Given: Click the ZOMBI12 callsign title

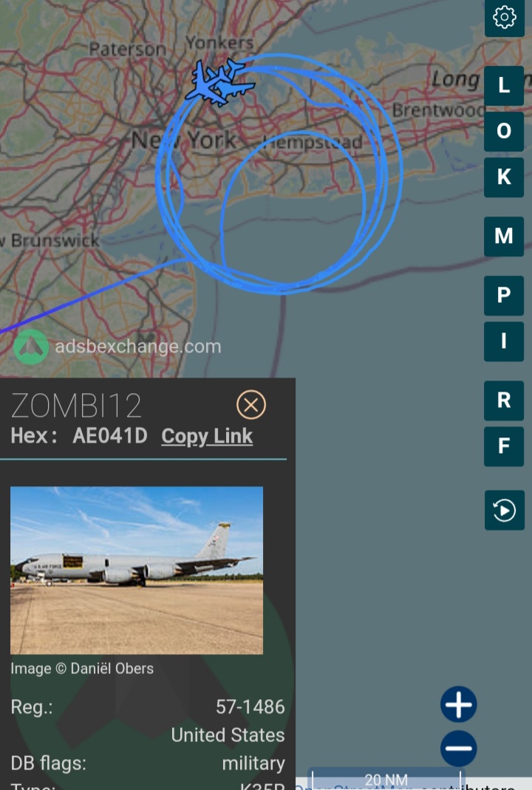Looking at the screenshot, I should pos(76,406).
